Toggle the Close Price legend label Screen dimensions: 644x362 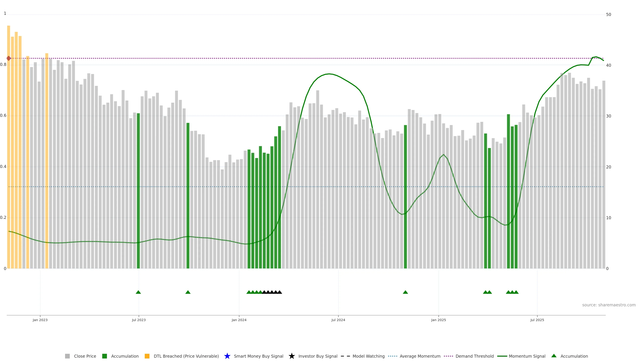85,356
